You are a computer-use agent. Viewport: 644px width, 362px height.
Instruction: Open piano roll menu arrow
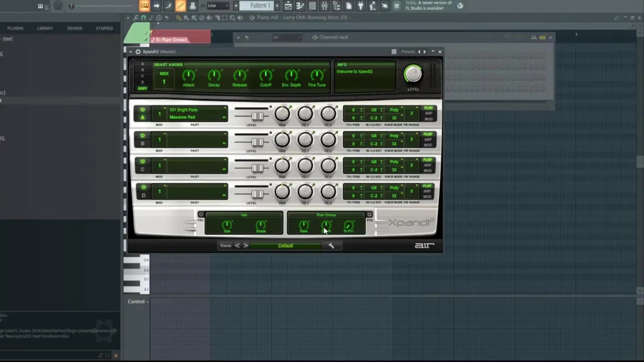[128, 18]
